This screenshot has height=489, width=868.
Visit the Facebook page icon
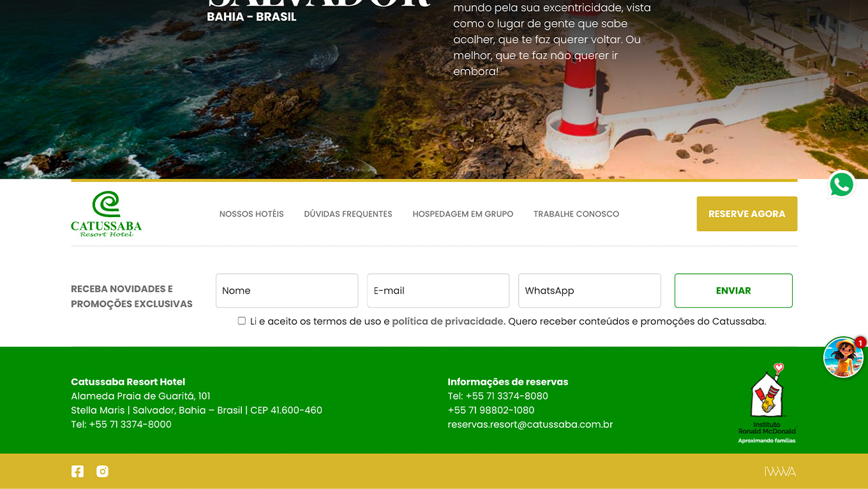[77, 472]
